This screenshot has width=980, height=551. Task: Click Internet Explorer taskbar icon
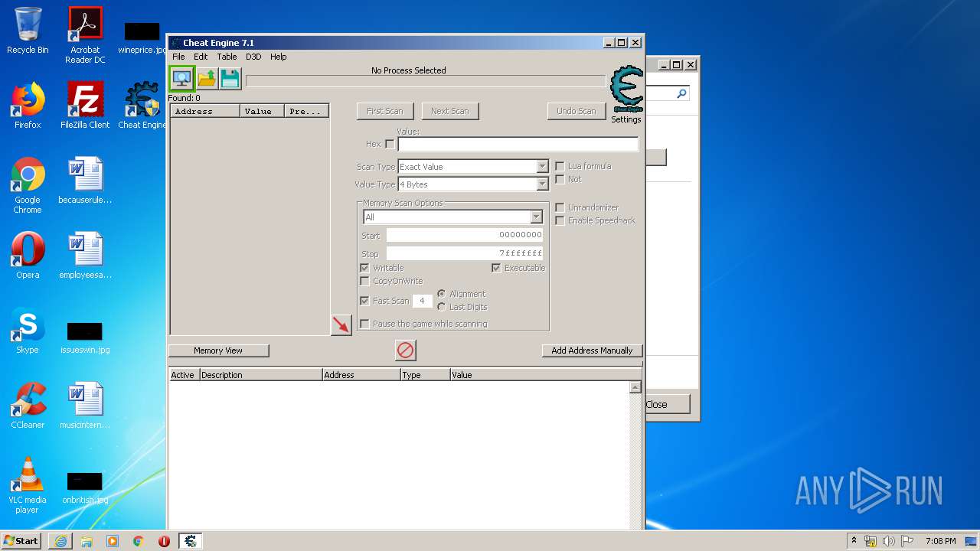[x=60, y=541]
